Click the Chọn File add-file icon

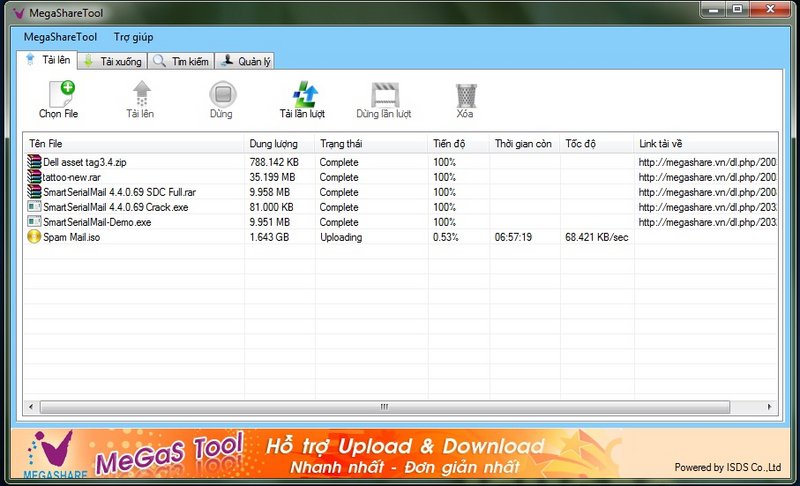(x=58, y=94)
